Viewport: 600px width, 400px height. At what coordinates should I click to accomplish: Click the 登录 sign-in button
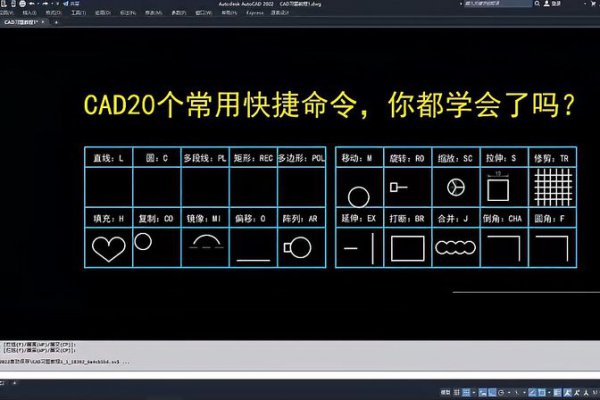(556, 3)
